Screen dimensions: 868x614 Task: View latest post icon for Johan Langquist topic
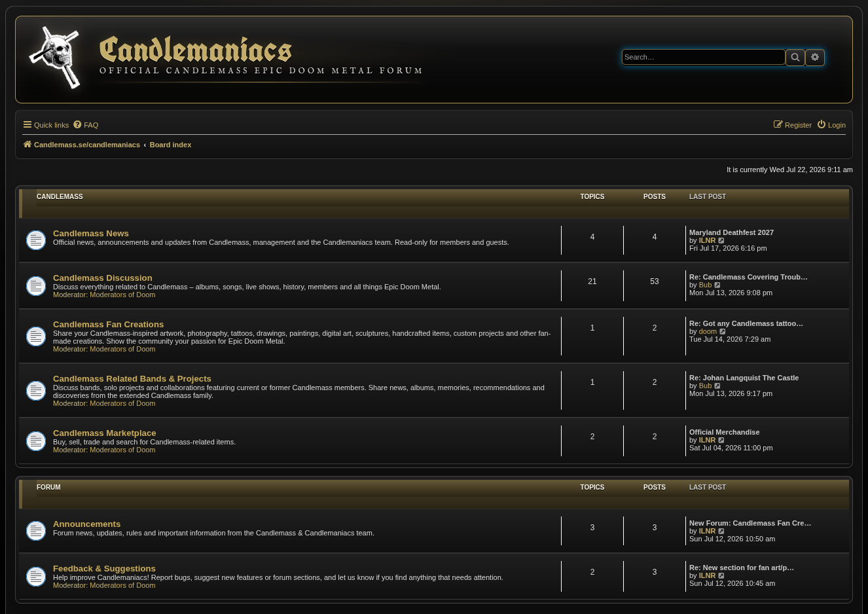(718, 386)
